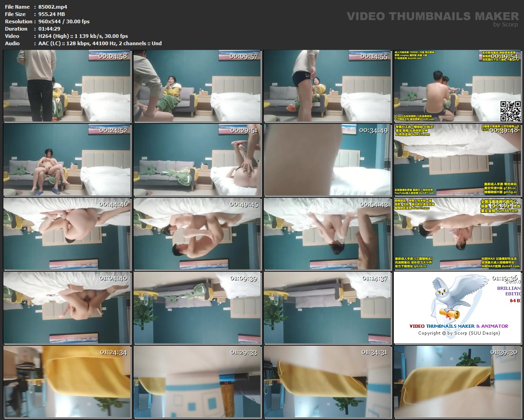
Task: Click the file size value 955.24 MB
Action: [x=52, y=14]
